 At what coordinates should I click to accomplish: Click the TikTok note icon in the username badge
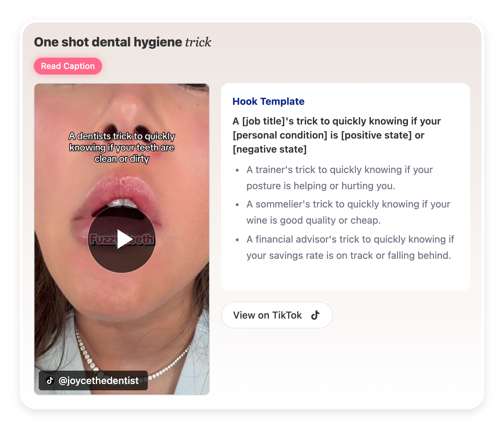(x=50, y=380)
